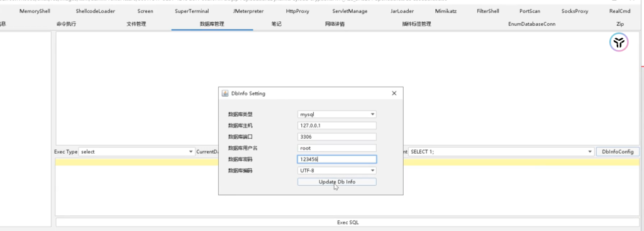Viewport: 644px width, 231px height.
Task: Switch to HttpProxy tab
Action: click(x=297, y=11)
